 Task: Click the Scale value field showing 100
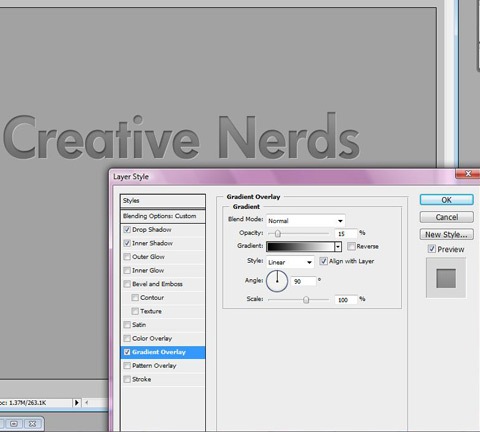click(345, 300)
